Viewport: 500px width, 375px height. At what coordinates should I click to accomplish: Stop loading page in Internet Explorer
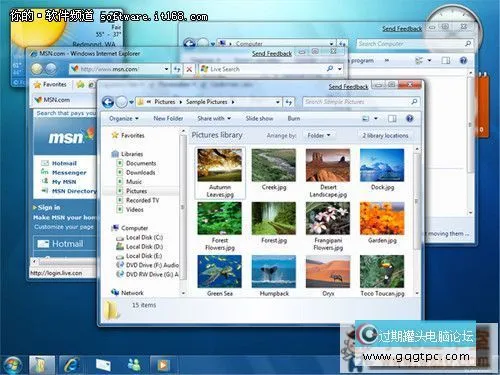pyautogui.click(x=189, y=69)
